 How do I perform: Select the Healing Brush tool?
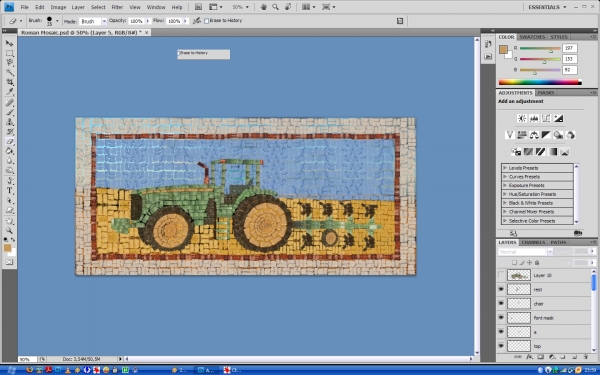coord(9,103)
